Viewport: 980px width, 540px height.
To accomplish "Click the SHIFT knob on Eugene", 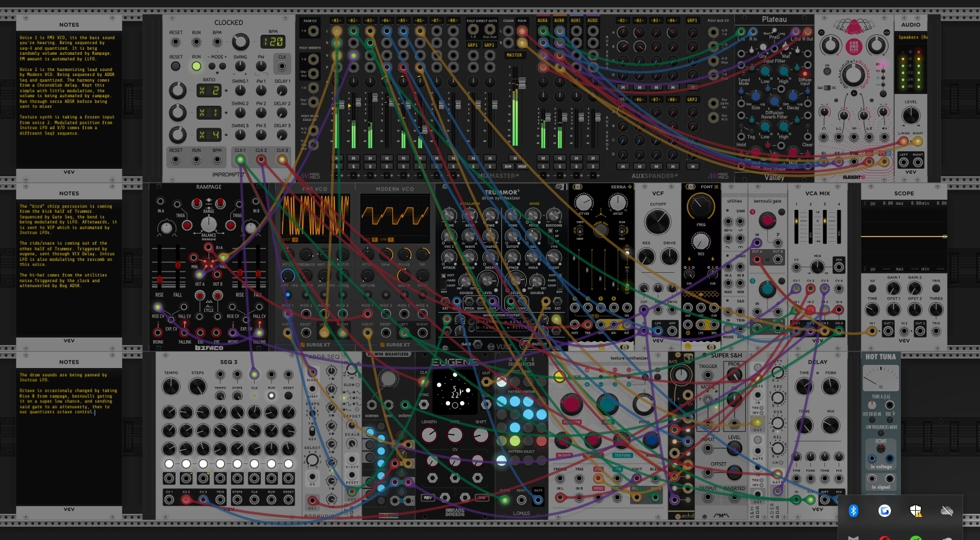I will click(x=481, y=435).
